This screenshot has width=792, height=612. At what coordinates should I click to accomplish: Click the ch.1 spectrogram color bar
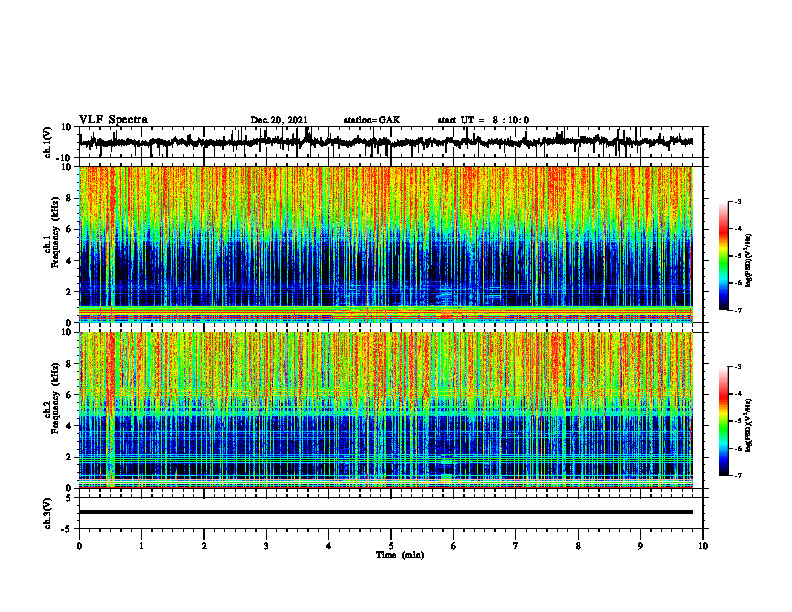pos(723,255)
